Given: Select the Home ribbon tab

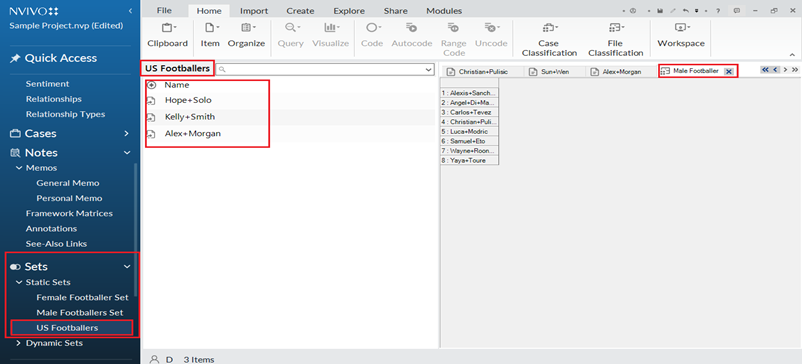Looking at the screenshot, I should (x=209, y=11).
